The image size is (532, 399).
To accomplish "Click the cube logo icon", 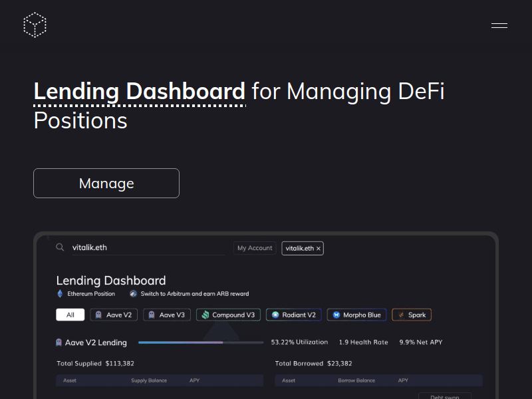I will click(35, 25).
